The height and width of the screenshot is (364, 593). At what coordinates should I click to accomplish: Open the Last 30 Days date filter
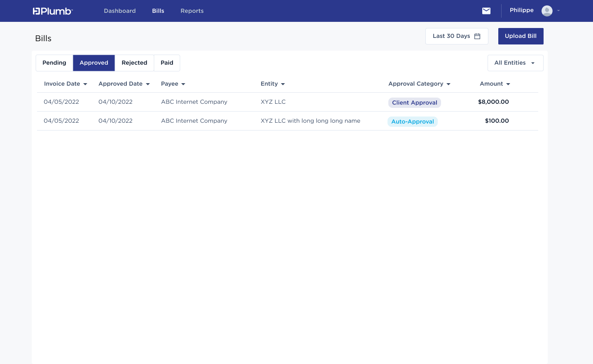click(457, 36)
